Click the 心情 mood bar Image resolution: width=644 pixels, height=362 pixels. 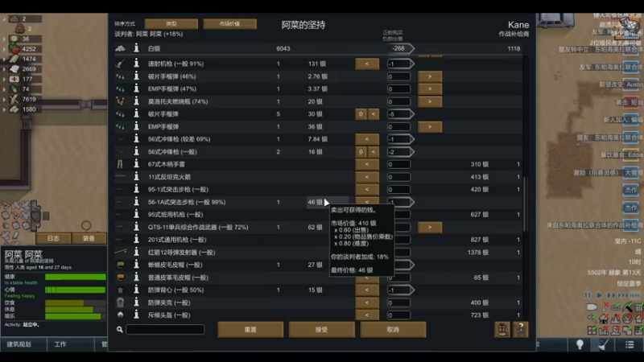click(x=76, y=290)
